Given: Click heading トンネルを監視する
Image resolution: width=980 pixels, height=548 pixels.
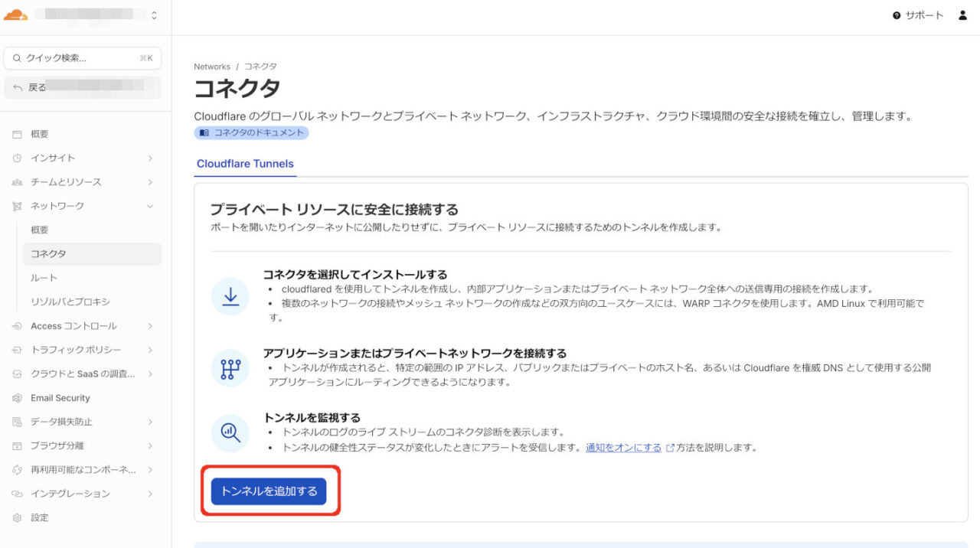Looking at the screenshot, I should [312, 417].
